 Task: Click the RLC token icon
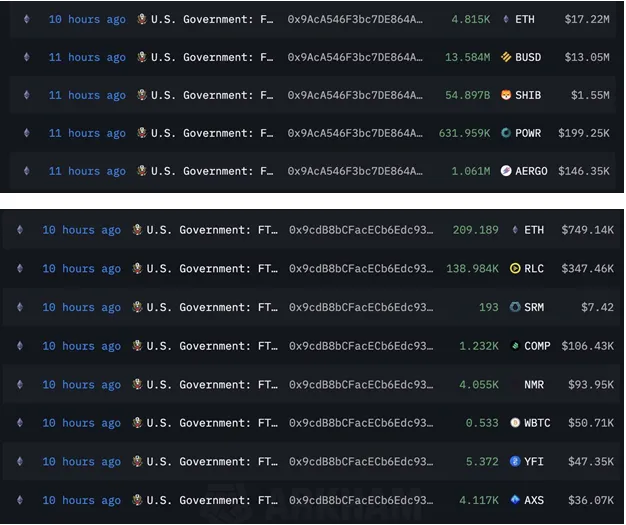point(515,269)
